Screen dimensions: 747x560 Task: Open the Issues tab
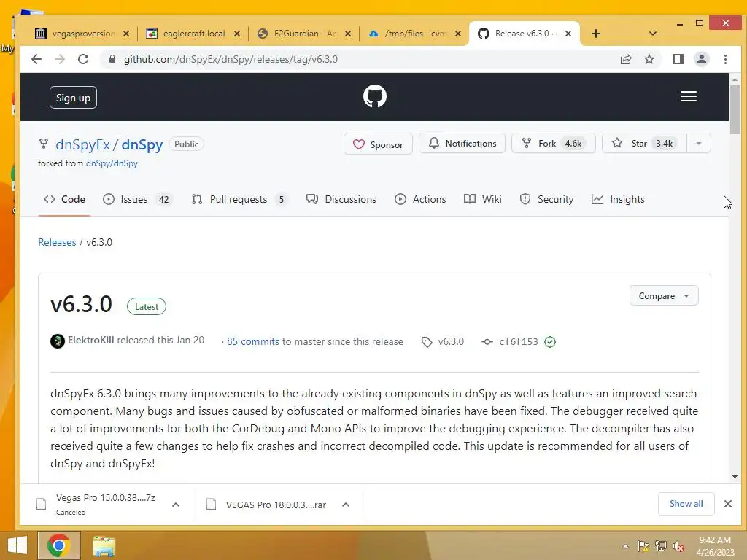pyautogui.click(x=138, y=199)
